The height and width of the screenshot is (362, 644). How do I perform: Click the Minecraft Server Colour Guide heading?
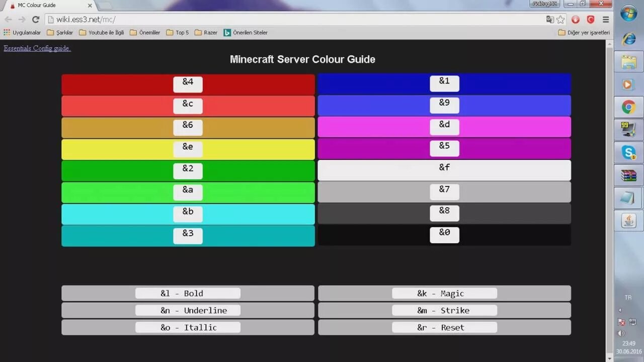tap(302, 59)
